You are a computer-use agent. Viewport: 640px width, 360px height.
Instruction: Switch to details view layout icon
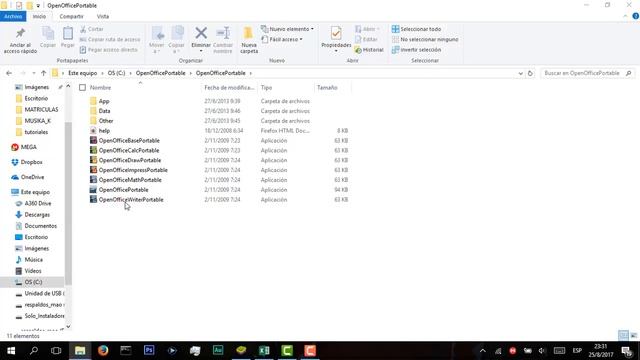click(x=623, y=336)
